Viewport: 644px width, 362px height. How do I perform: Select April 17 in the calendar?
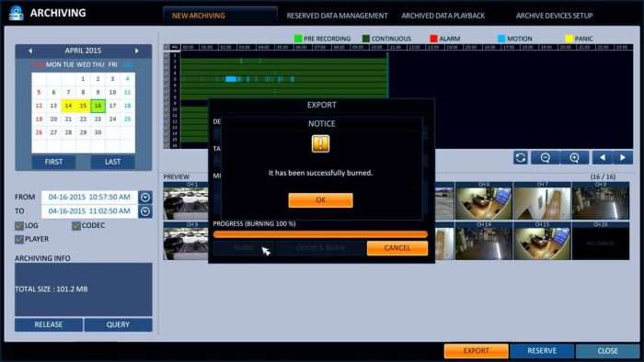(x=112, y=106)
